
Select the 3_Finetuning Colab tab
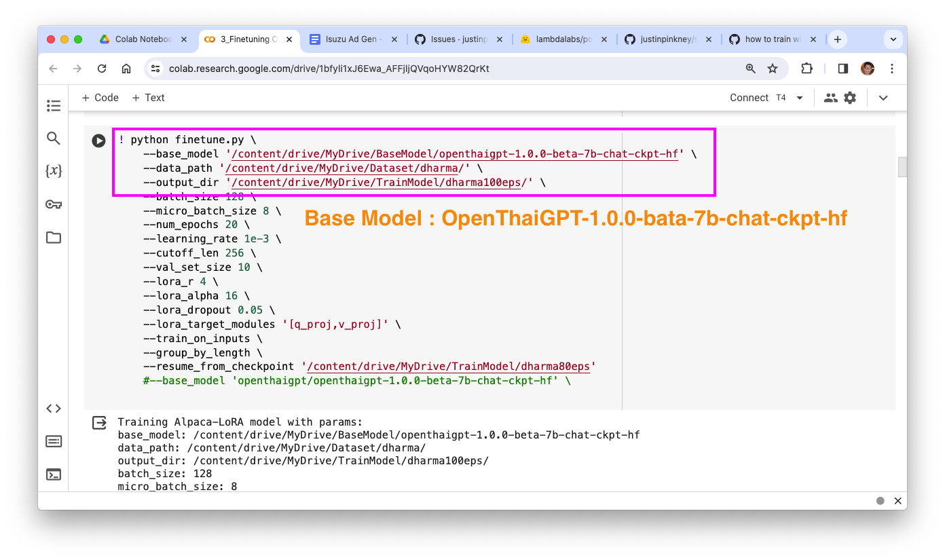[250, 39]
